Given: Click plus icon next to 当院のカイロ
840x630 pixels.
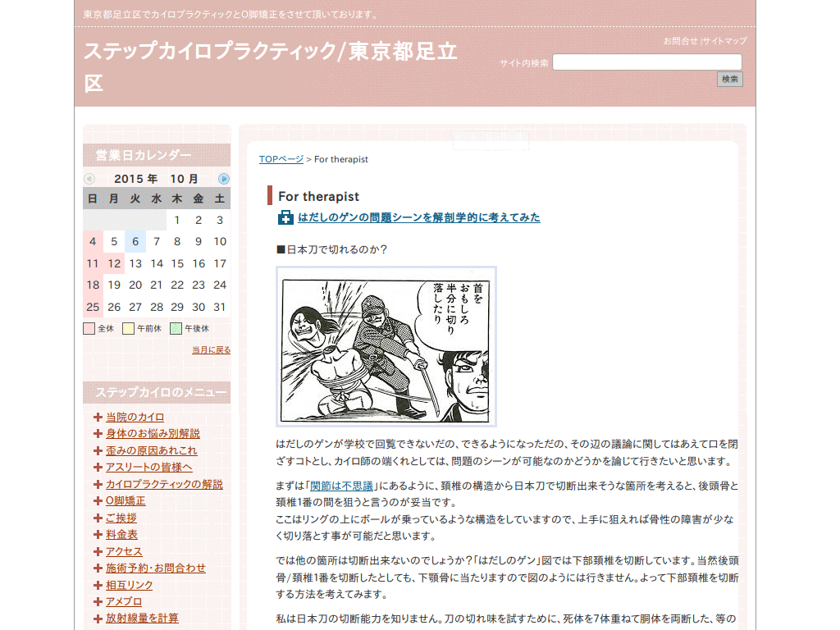Looking at the screenshot, I should 98,417.
